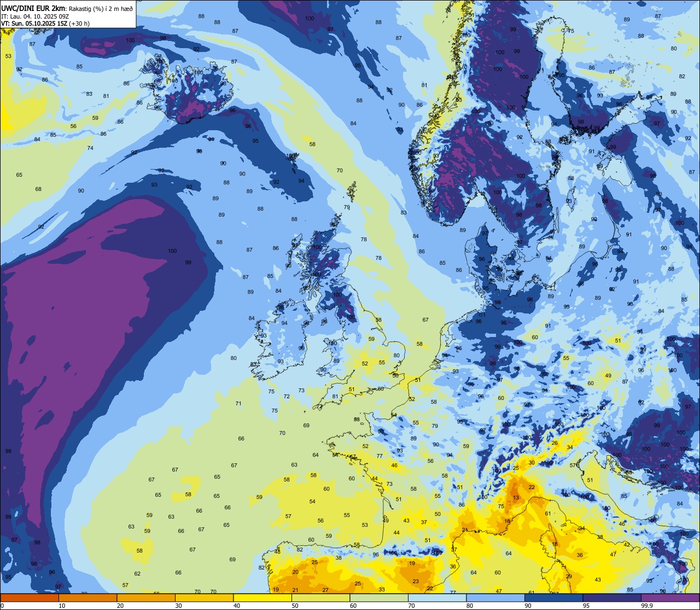Click the '(+30 h)' forecast offset text

pos(79,23)
